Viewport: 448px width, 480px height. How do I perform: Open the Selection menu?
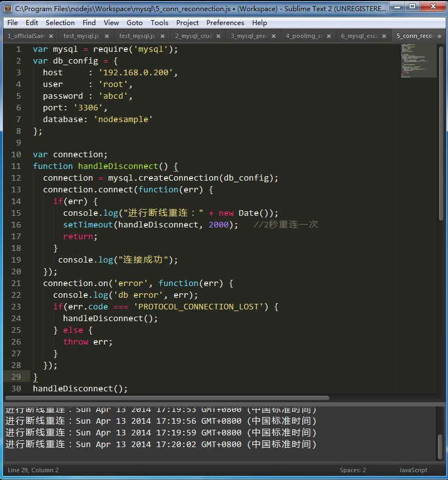60,23
